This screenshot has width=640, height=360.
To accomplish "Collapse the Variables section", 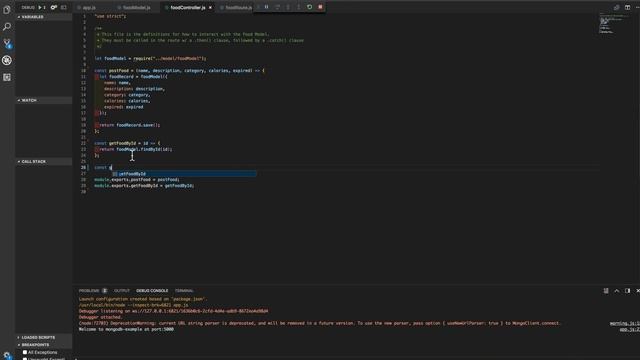I will tap(44, 17).
